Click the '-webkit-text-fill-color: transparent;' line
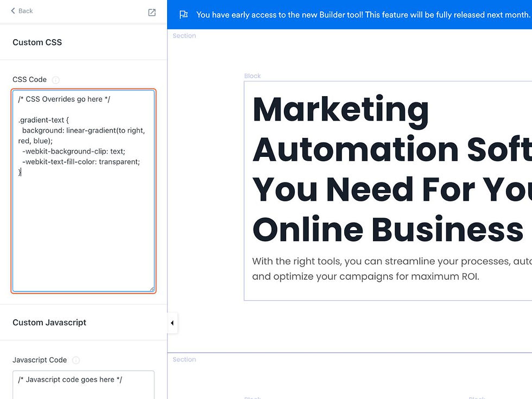 (81, 162)
